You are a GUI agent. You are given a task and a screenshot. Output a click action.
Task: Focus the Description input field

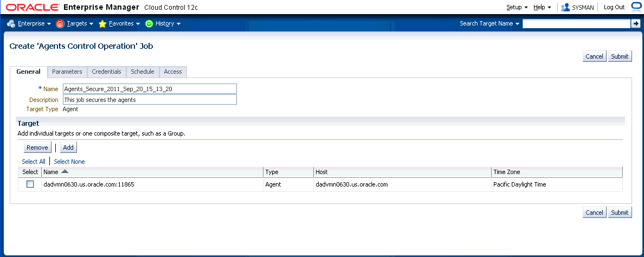[x=150, y=100]
